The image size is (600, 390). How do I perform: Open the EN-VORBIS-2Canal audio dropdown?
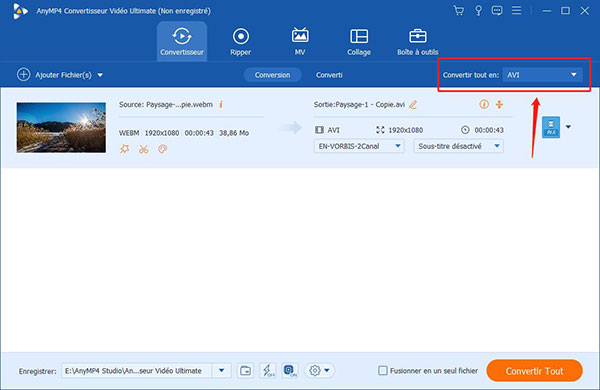click(x=359, y=146)
